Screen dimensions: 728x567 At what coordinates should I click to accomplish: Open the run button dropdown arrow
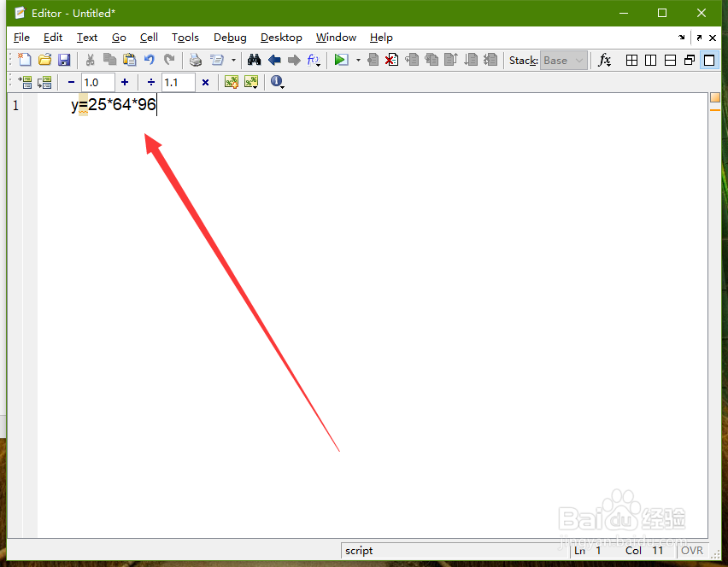pos(358,61)
